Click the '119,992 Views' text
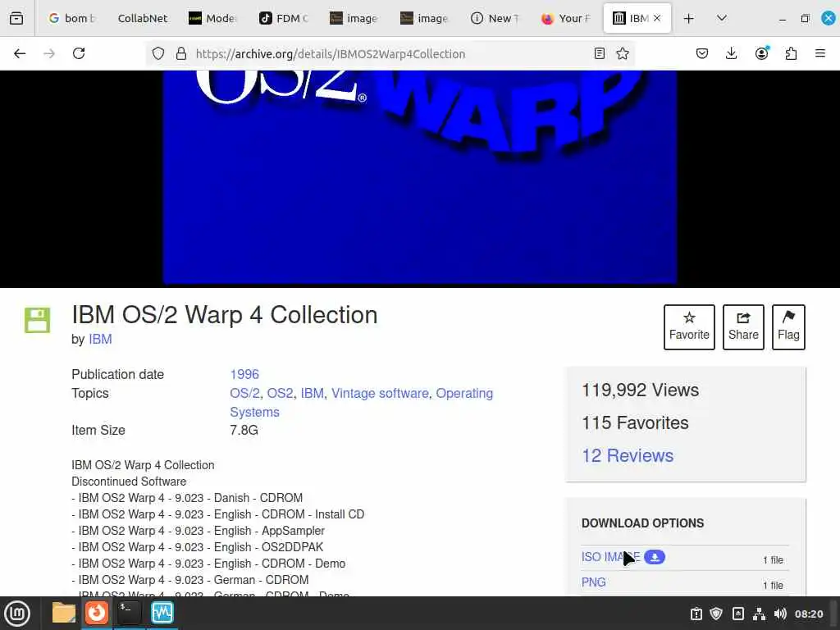The height and width of the screenshot is (630, 840). (x=640, y=390)
